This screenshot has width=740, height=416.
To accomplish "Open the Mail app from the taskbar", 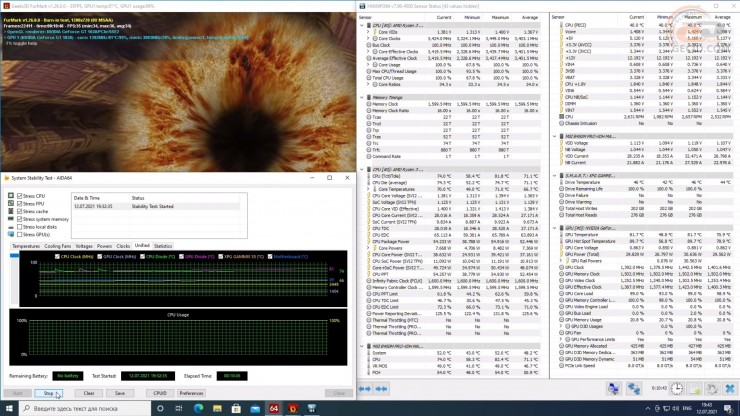I will click(x=255, y=408).
